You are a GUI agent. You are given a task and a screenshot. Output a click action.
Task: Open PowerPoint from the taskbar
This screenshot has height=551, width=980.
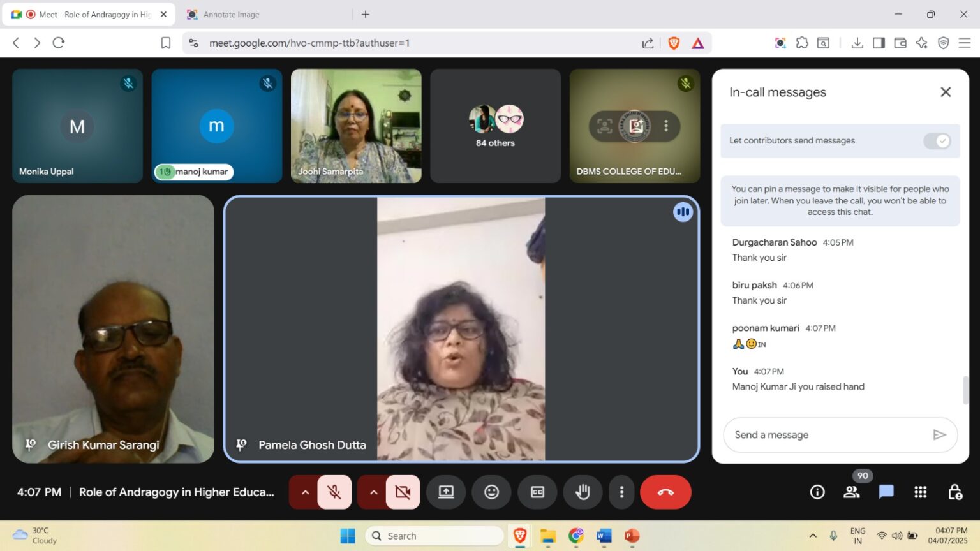632,536
